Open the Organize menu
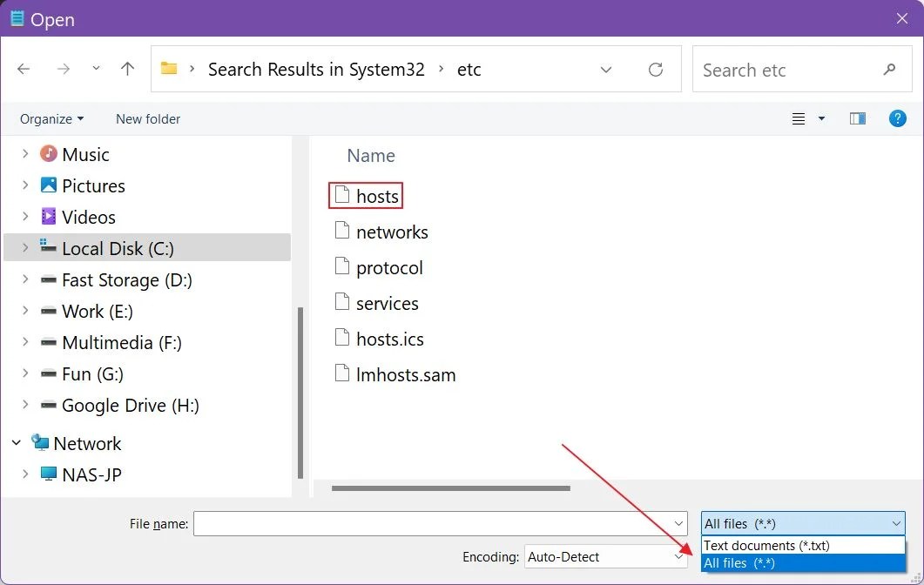This screenshot has height=585, width=924. coord(51,118)
